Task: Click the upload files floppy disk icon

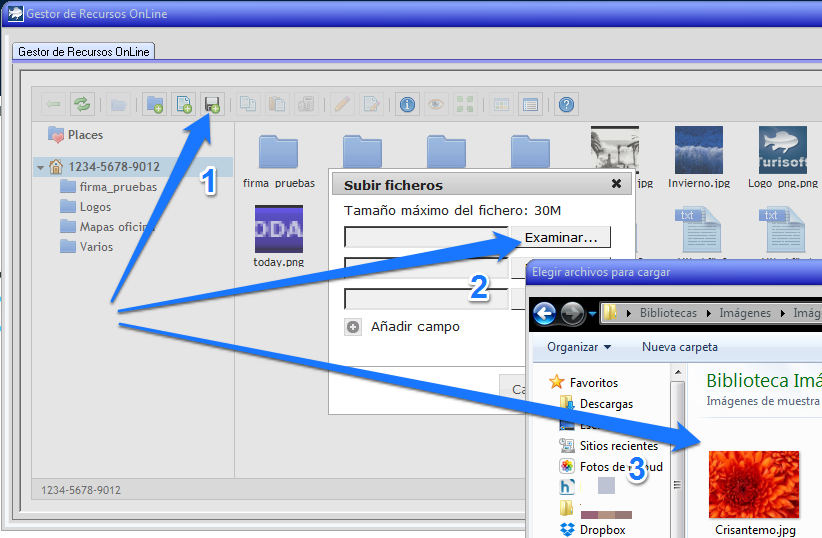Action: 212,104
